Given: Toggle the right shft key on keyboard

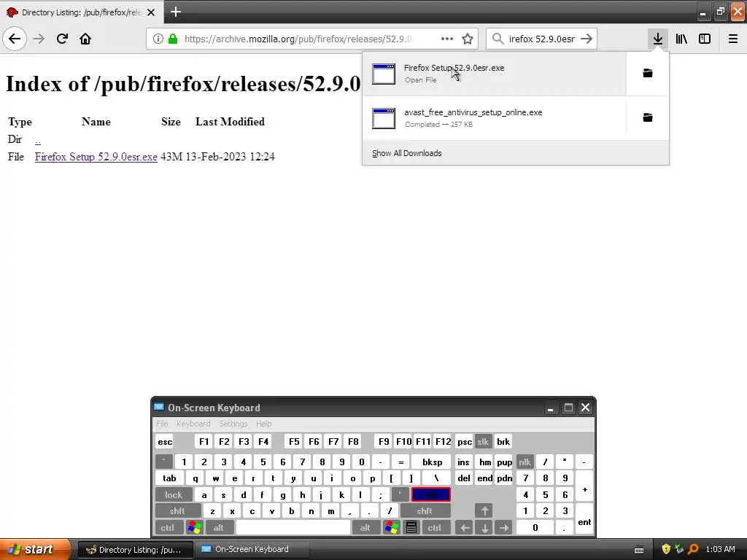Looking at the screenshot, I should 425,511.
